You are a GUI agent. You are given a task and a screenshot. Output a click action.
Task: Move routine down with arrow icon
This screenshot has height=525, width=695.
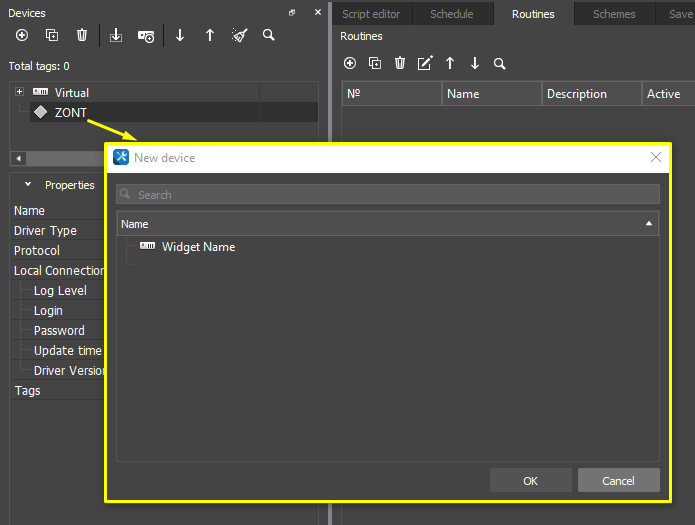point(475,63)
